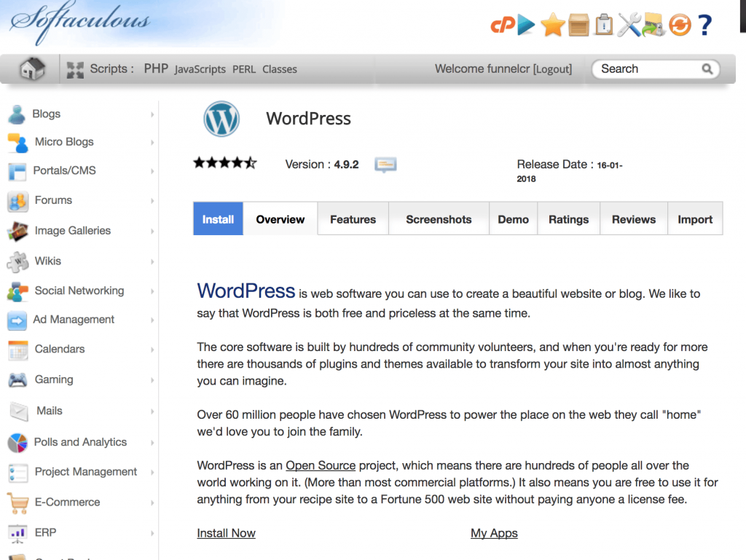
Task: Expand the Blogs category arrow
Action: coord(152,114)
